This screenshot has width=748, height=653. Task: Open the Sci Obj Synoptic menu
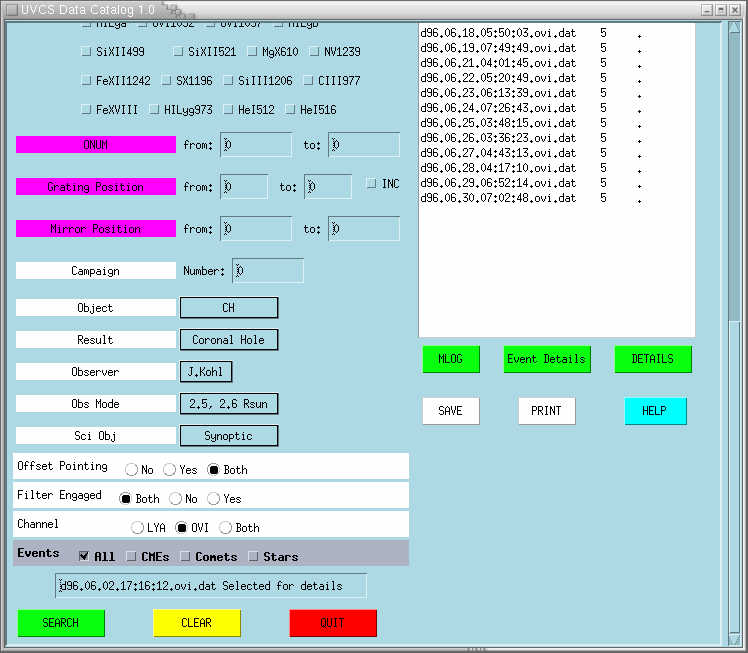(x=229, y=436)
